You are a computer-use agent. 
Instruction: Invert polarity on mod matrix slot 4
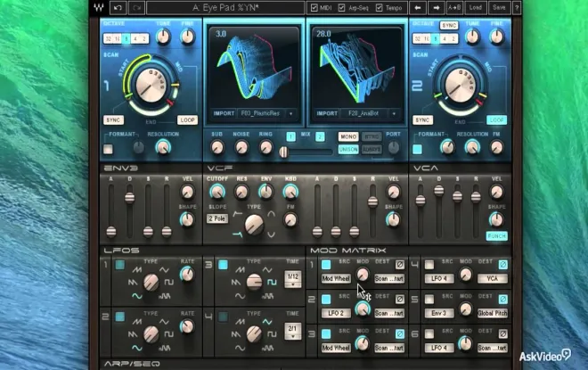[502, 265]
